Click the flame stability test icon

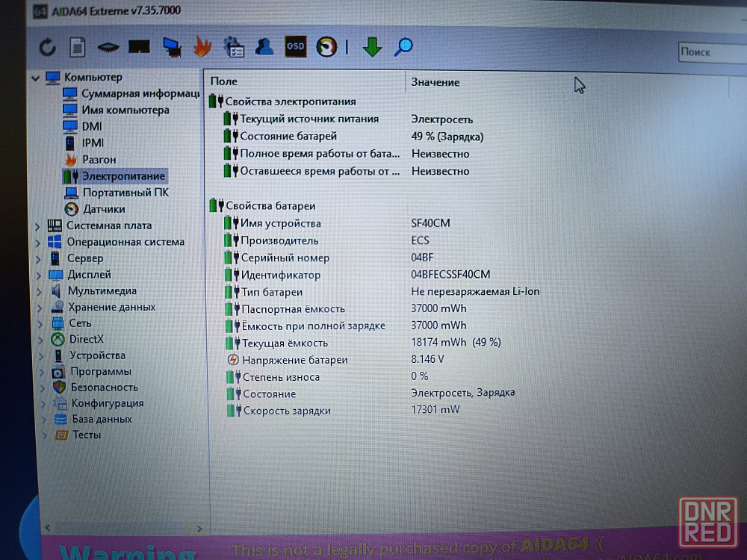[x=202, y=47]
